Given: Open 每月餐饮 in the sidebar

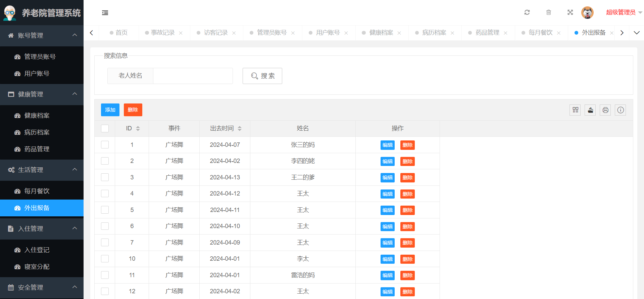Looking at the screenshot, I should coord(42,191).
